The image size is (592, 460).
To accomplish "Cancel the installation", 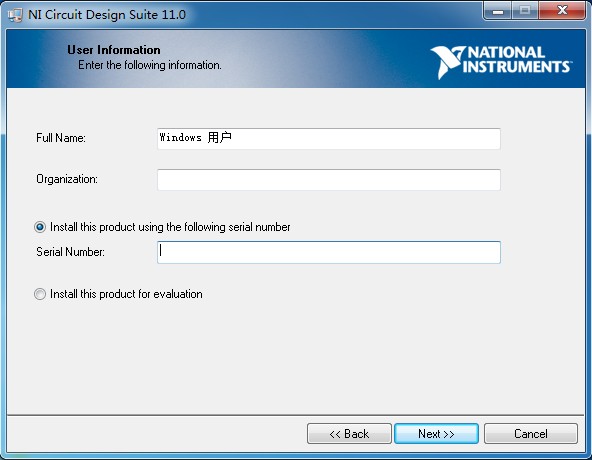I will coord(531,434).
